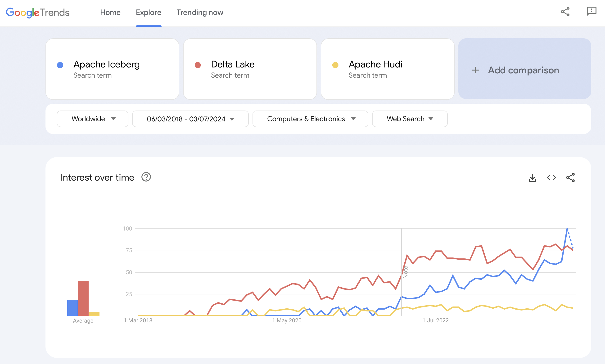Screen dimensions: 605x364
Task: Expand the Computers & Electronics category dropdown
Action: [310, 119]
